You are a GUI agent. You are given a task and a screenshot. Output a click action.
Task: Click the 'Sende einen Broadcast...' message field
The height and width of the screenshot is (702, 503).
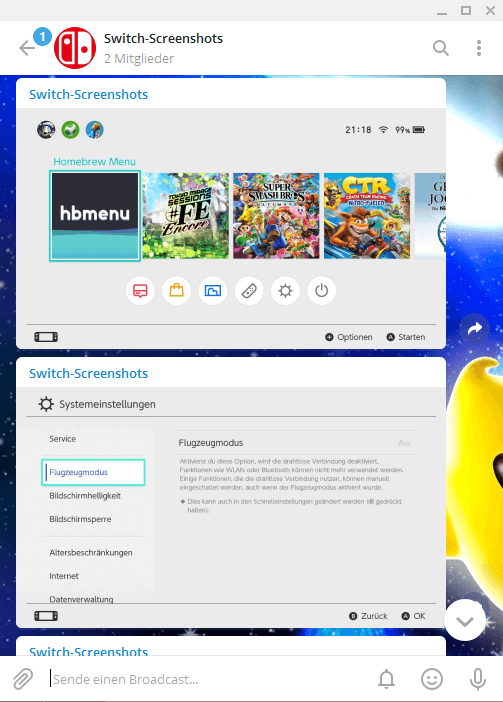pos(208,679)
